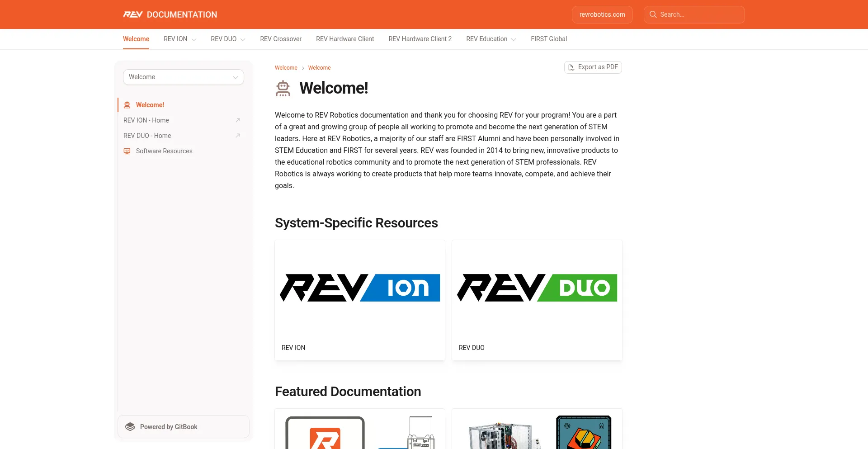This screenshot has width=868, height=449.
Task: Open REV ION - Home sidebar link
Action: coord(181,120)
